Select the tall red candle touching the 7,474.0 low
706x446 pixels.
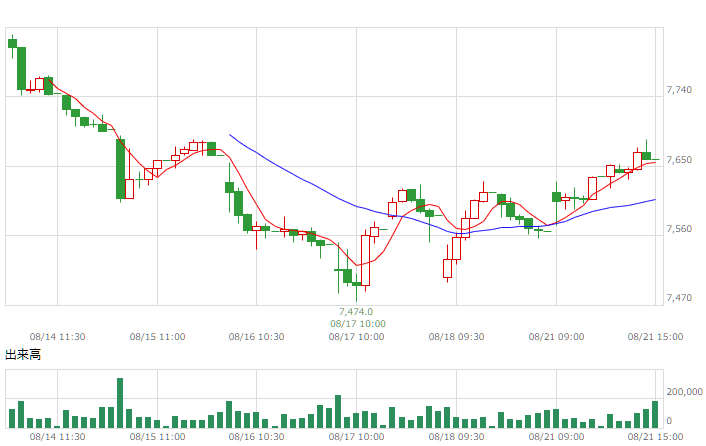point(365,260)
